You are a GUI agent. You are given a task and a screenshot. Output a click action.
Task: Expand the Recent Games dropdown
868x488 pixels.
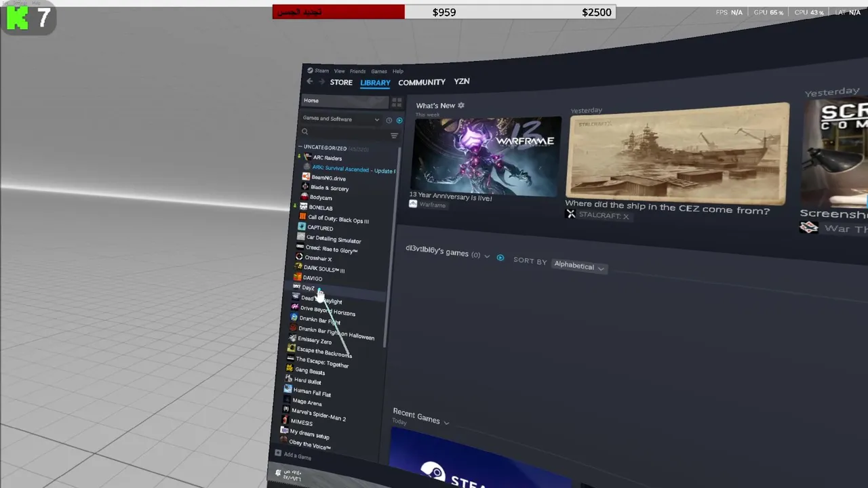point(446,422)
